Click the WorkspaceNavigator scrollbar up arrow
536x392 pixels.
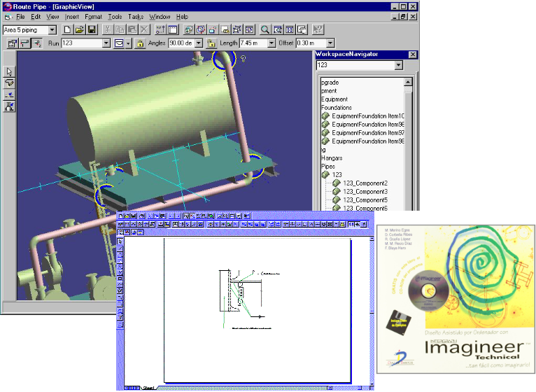409,81
